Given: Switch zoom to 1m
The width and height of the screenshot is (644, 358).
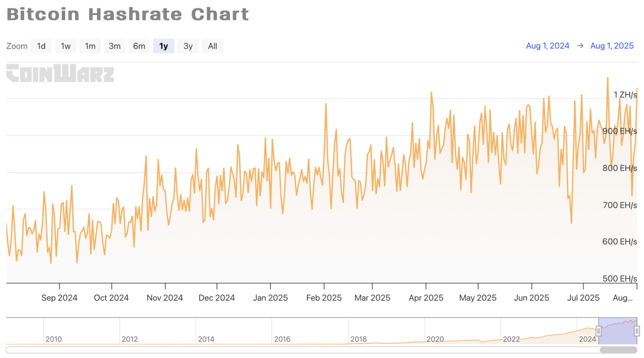Looking at the screenshot, I should (90, 46).
